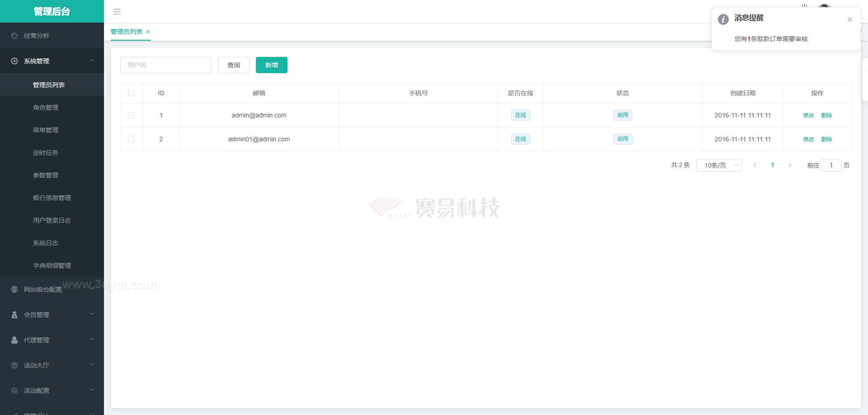Check the row for admin@admin.com
This screenshot has width=868, height=415.
(x=131, y=115)
